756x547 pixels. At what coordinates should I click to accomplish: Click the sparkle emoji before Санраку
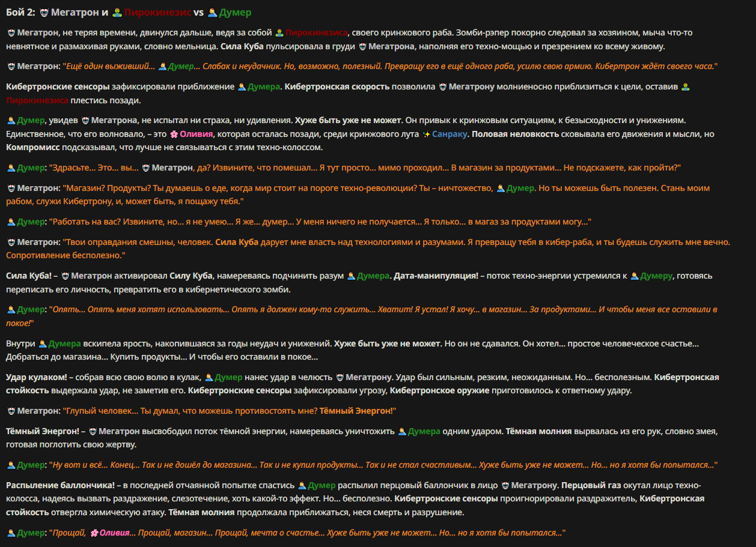point(425,134)
